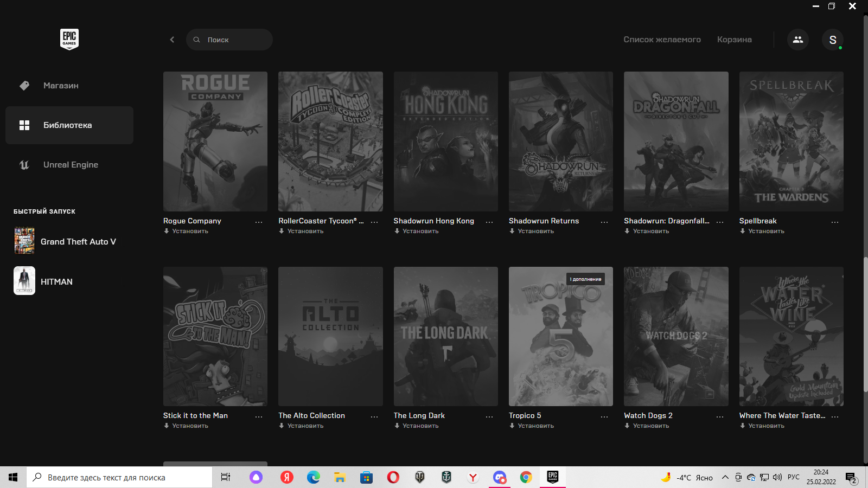This screenshot has width=868, height=488.
Task: Open options menu for Where The Water Tastes
Action: pos(835,416)
